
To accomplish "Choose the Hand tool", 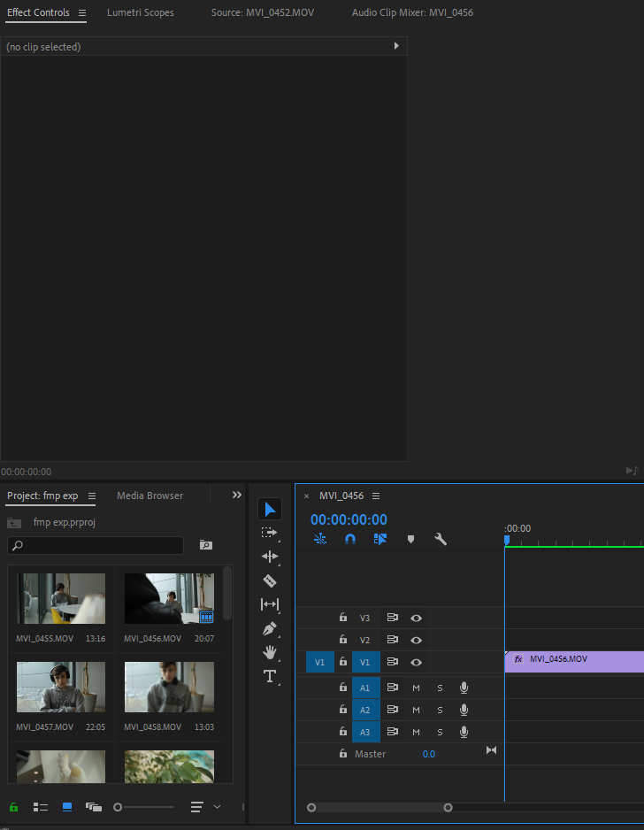I will [270, 653].
